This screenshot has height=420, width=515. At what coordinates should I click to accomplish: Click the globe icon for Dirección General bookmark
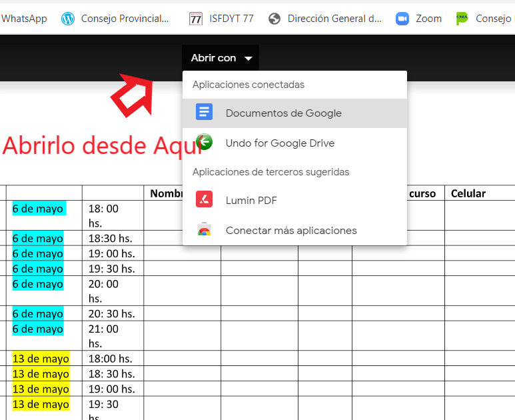[274, 19]
